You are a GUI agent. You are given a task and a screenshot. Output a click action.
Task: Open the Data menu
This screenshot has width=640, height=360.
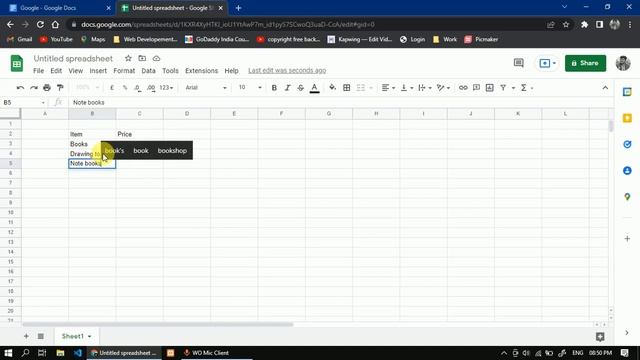click(x=148, y=71)
